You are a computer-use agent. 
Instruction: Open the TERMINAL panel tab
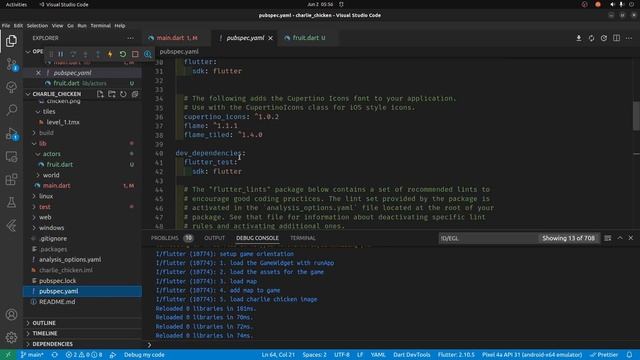tap(302, 238)
